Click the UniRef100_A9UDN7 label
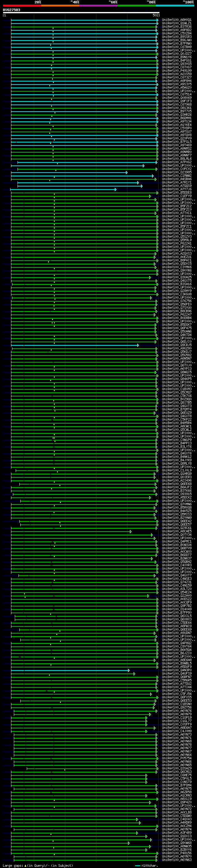 (x=177, y=633)
